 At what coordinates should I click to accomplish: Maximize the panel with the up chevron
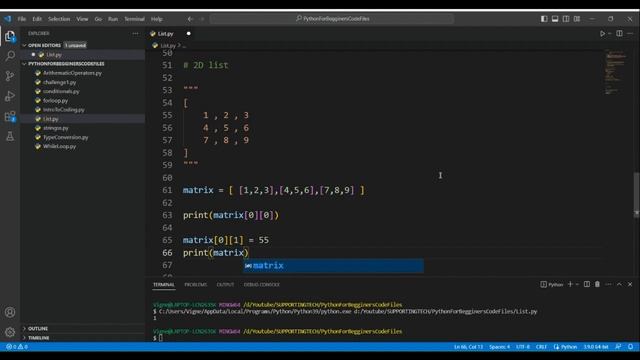tap(619, 284)
